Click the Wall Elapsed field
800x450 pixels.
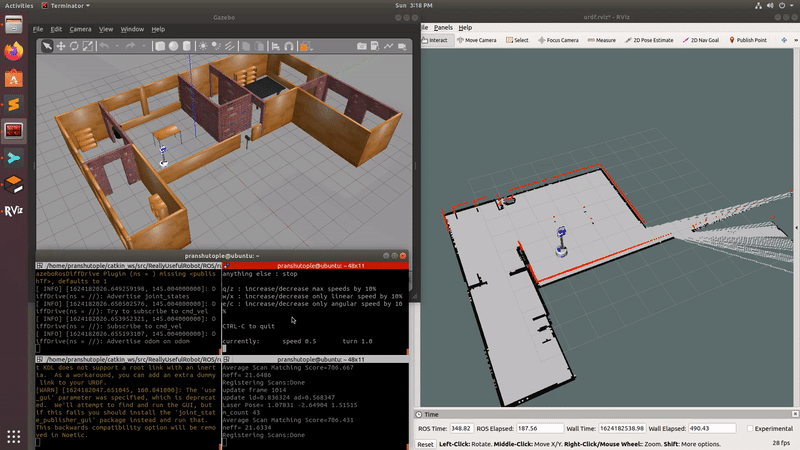[712, 429]
